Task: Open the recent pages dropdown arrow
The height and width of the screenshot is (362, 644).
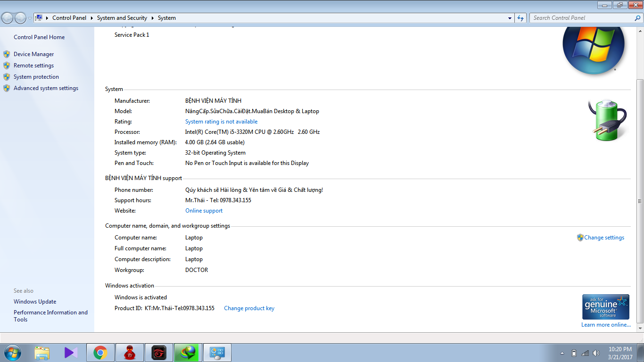Action: 30,18
